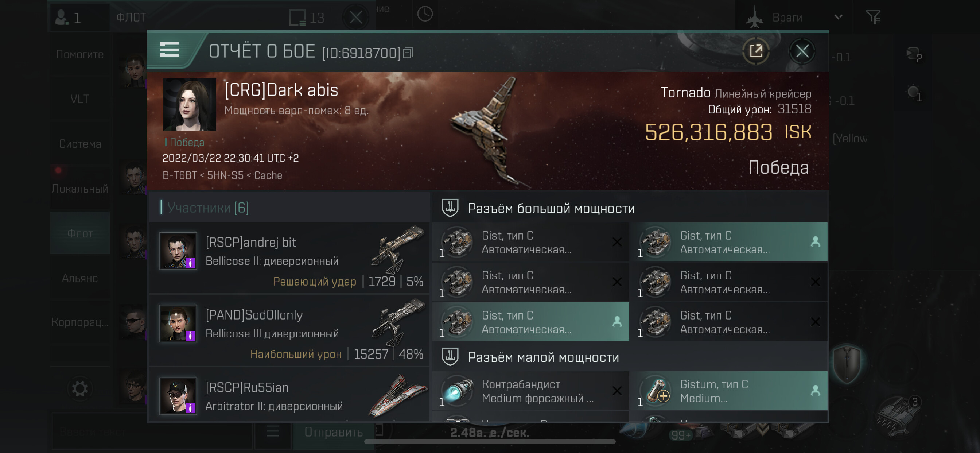980x453 pixels.
Task: Select highlighted Gistum тип C Medium module
Action: tap(728, 391)
